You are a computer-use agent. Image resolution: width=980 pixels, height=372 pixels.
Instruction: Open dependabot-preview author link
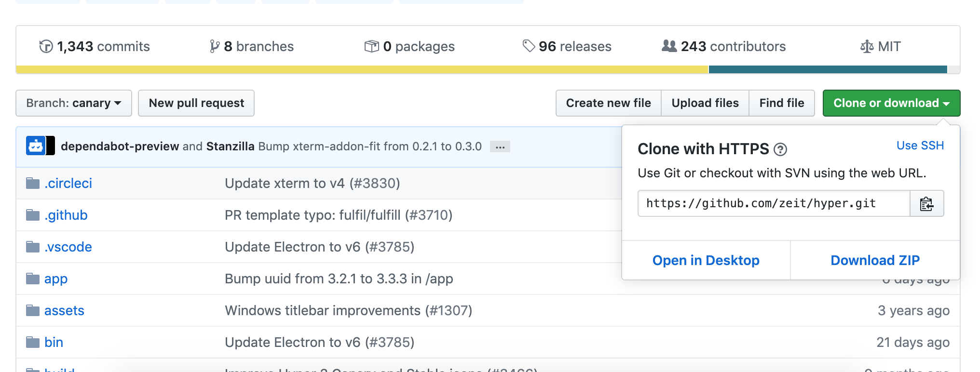[120, 146]
